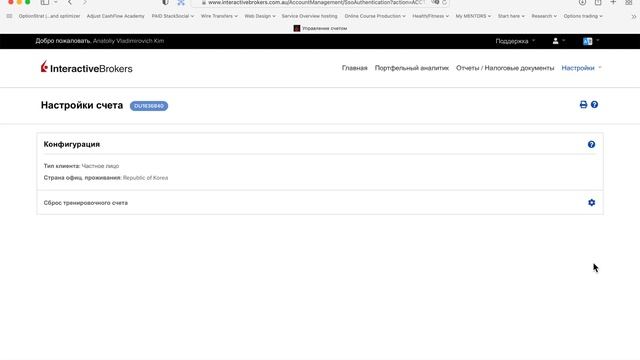
Task: Click the privacy shield icon
Action: tap(165, 2)
